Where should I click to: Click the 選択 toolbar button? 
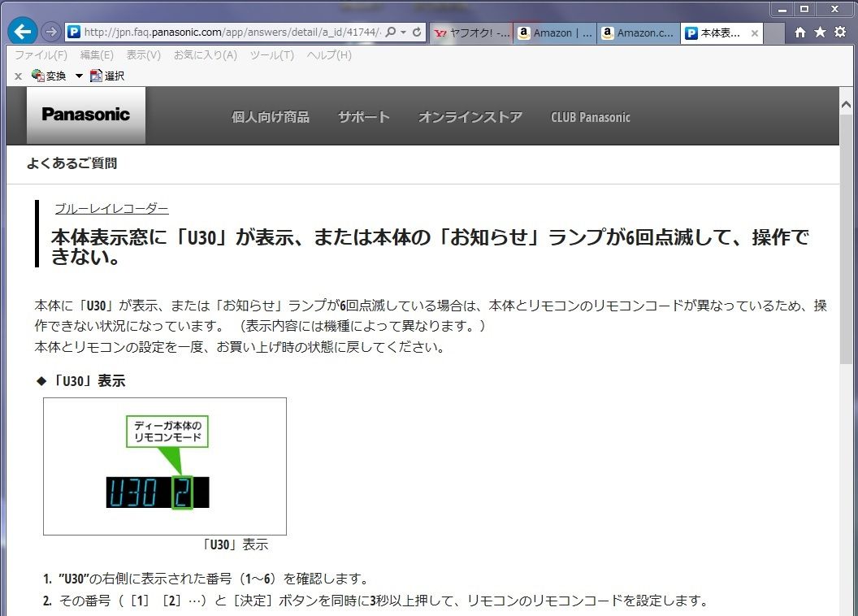click(107, 76)
